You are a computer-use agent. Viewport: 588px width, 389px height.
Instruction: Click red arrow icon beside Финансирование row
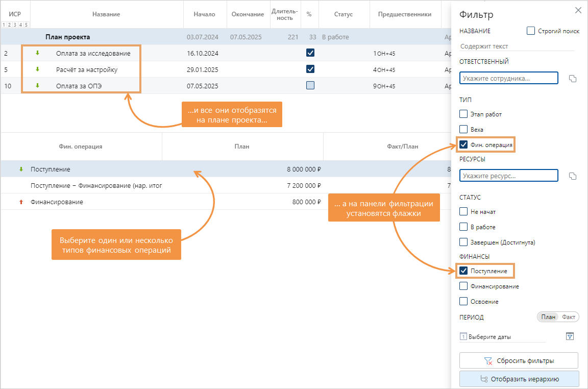pyautogui.click(x=21, y=202)
